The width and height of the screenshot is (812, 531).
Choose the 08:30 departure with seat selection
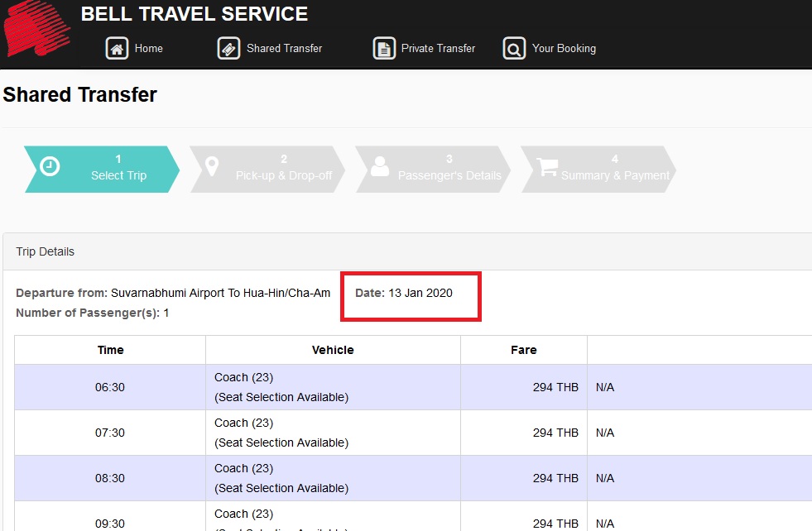click(x=110, y=477)
